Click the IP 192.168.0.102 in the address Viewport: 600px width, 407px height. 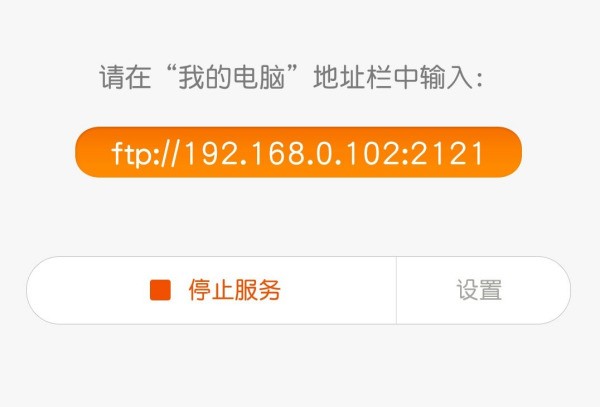[291, 153]
